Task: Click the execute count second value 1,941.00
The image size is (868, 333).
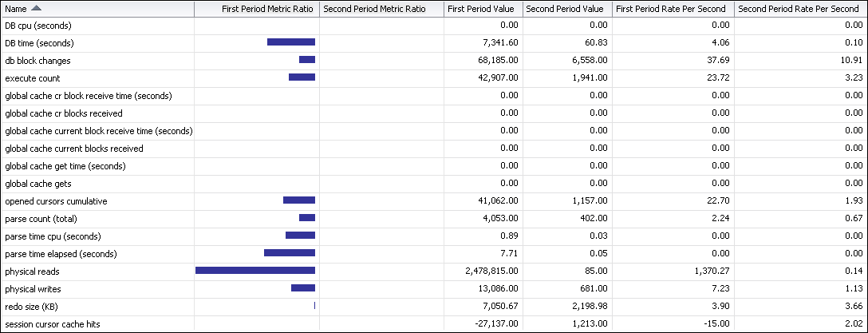Action: coord(590,79)
